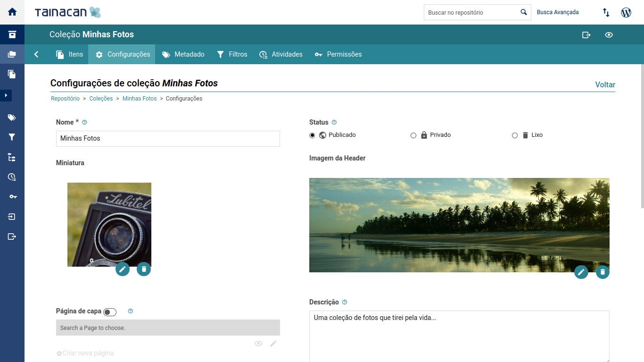Click Criar nova página link
The width and height of the screenshot is (644, 362).
(x=85, y=353)
